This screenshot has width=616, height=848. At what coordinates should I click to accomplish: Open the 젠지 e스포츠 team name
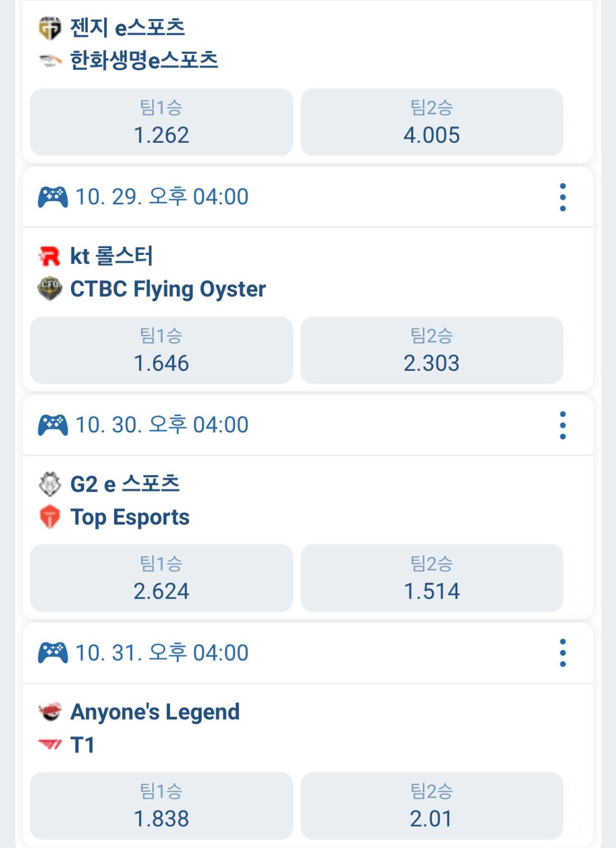[127, 27]
